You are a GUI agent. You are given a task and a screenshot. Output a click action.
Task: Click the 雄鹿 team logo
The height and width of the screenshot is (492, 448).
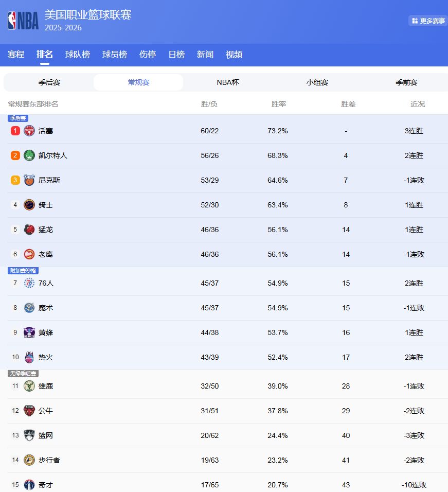click(29, 386)
